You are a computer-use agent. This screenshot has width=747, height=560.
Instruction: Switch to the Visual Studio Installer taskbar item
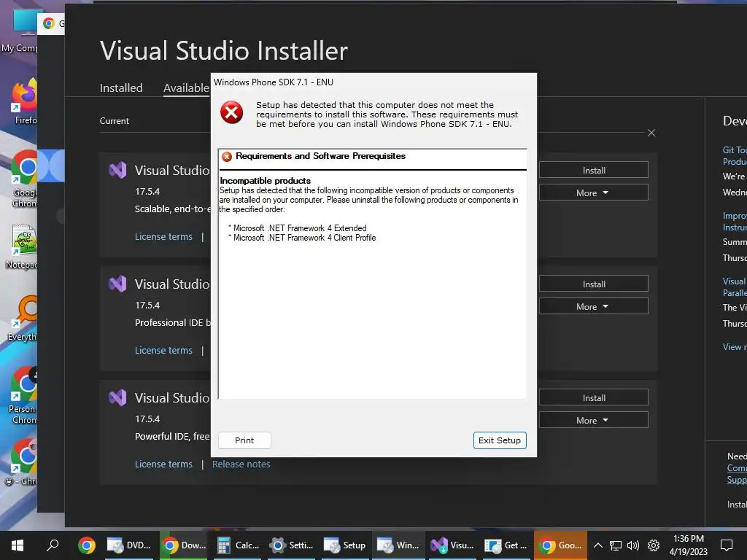pyautogui.click(x=452, y=545)
